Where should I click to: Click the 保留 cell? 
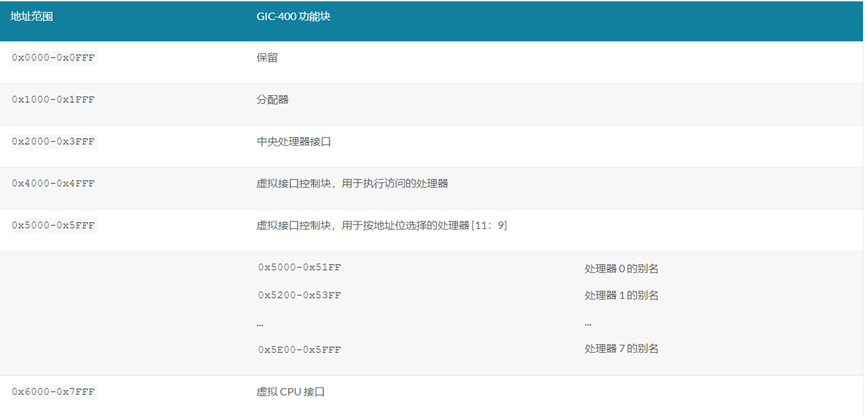[x=267, y=57]
